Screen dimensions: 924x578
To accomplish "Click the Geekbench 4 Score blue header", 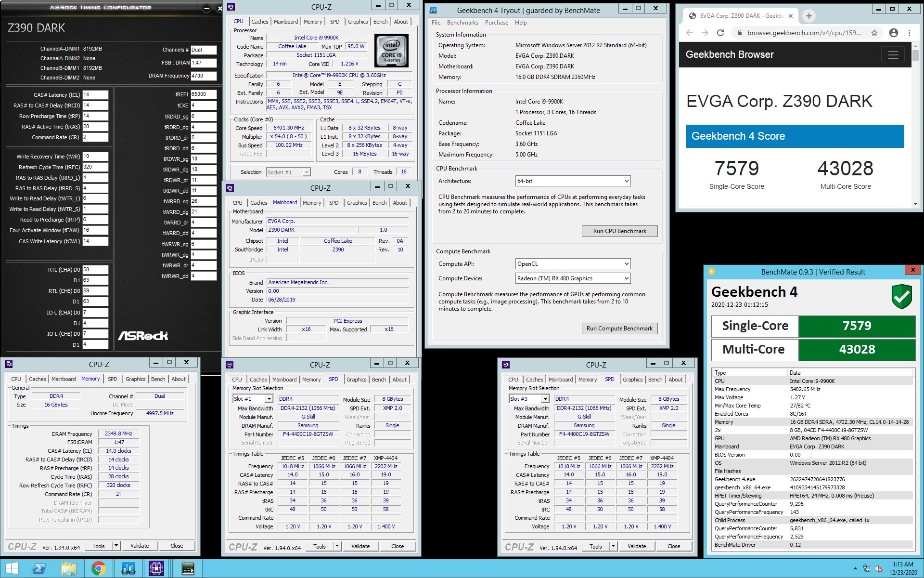I will (795, 136).
